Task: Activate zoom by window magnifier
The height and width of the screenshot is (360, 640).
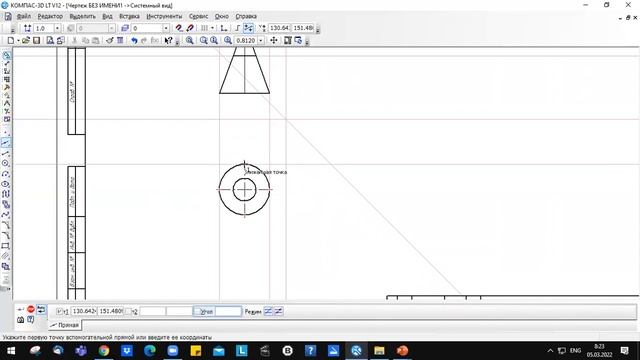Action: click(x=189, y=40)
